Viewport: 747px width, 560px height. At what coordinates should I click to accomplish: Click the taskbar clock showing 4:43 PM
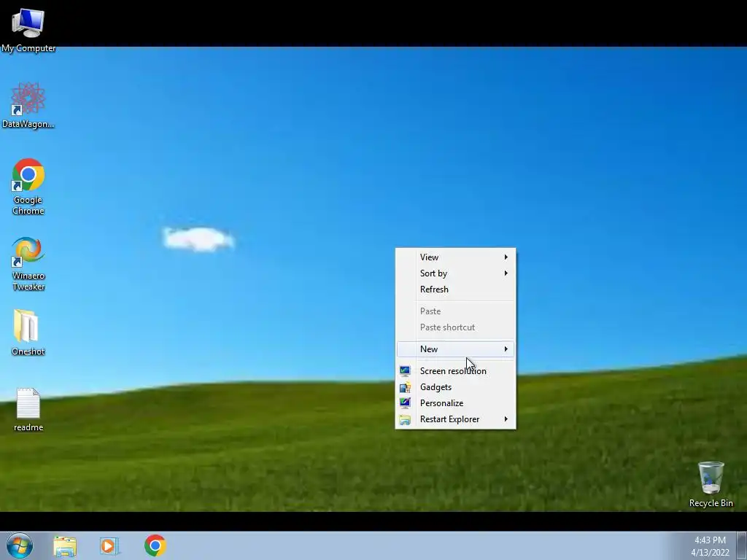pyautogui.click(x=710, y=540)
